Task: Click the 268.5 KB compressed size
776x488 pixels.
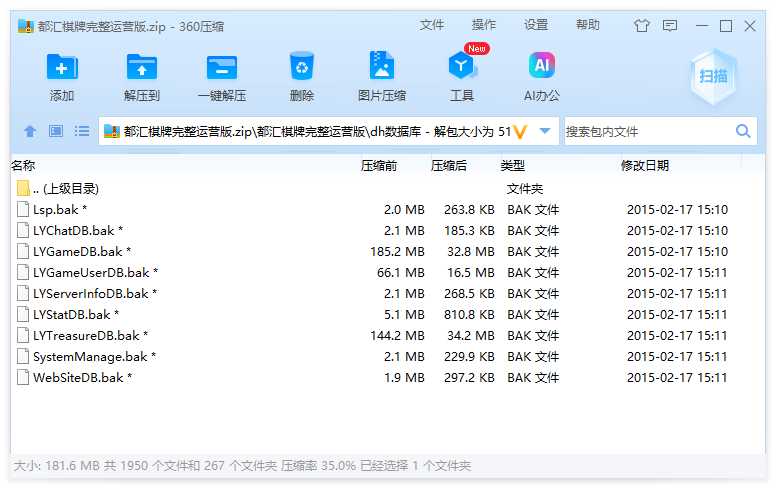Action: [469, 293]
